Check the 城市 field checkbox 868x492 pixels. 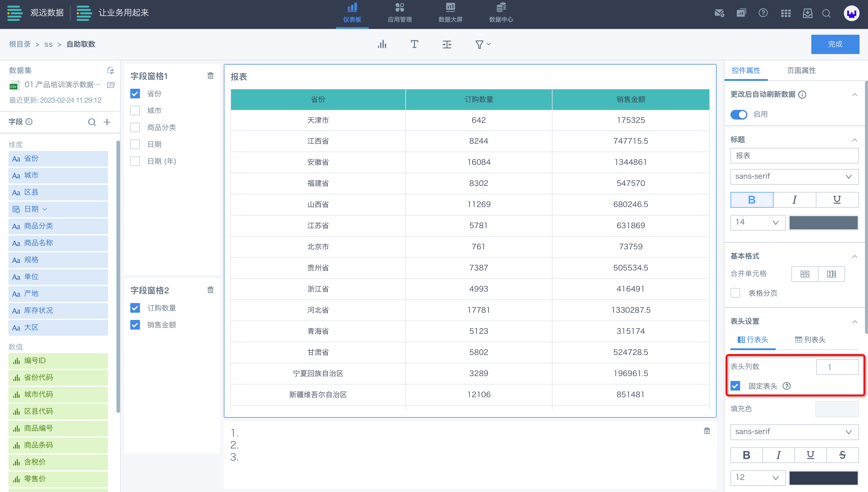135,110
